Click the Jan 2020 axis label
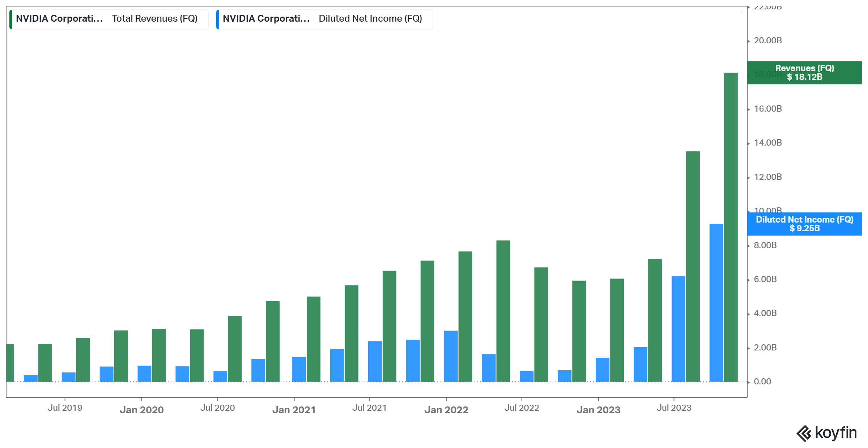The image size is (868, 448). pos(141,410)
